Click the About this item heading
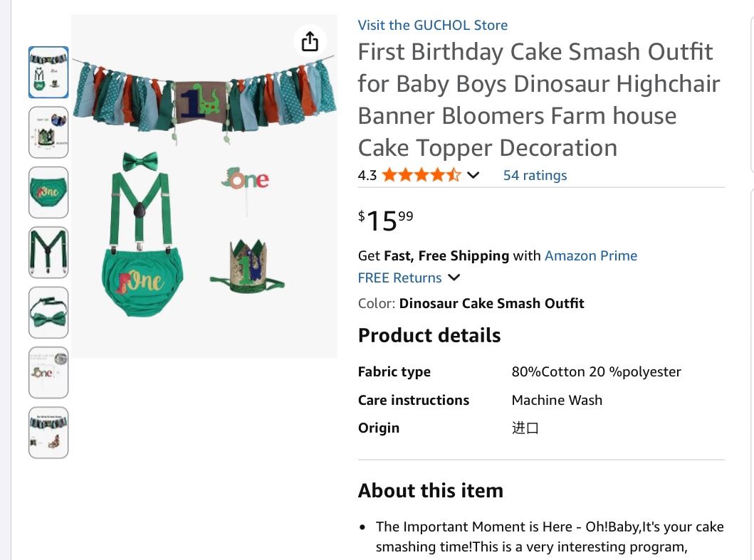 pyautogui.click(x=430, y=490)
